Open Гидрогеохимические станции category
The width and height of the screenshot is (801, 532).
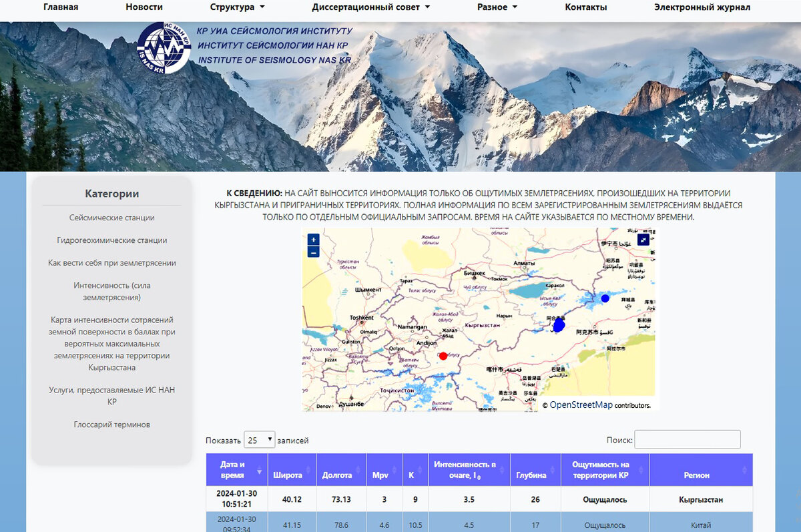click(x=112, y=240)
